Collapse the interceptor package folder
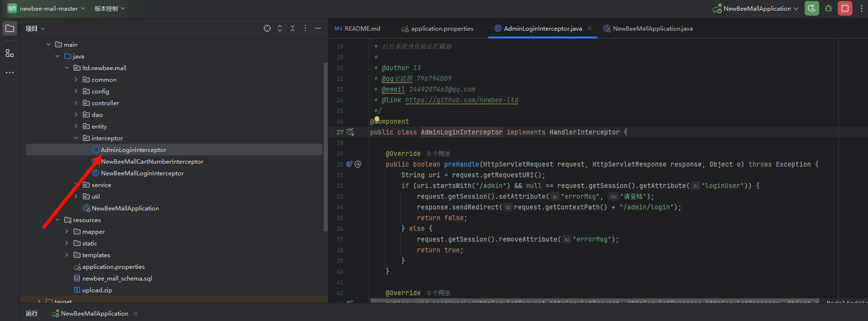 [76, 138]
